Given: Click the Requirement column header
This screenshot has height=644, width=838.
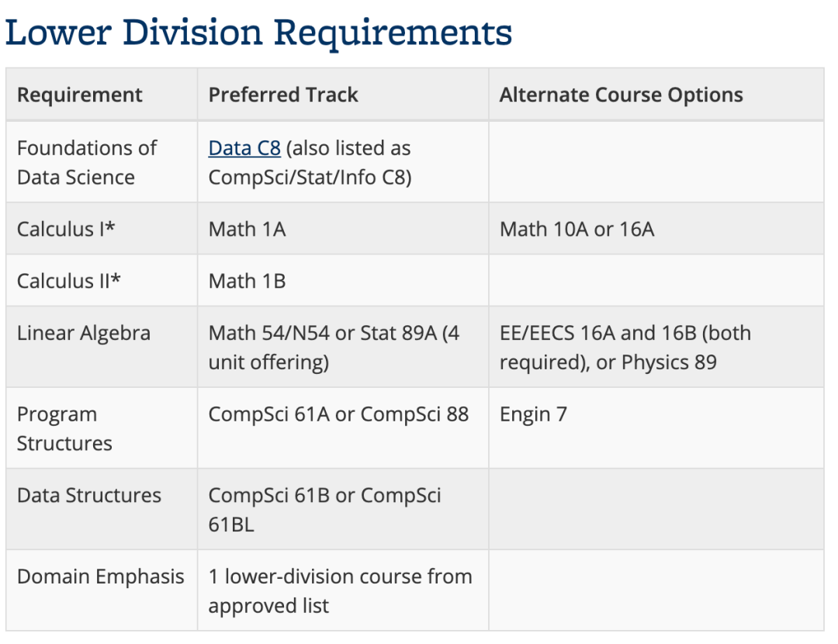Looking at the screenshot, I should (80, 95).
